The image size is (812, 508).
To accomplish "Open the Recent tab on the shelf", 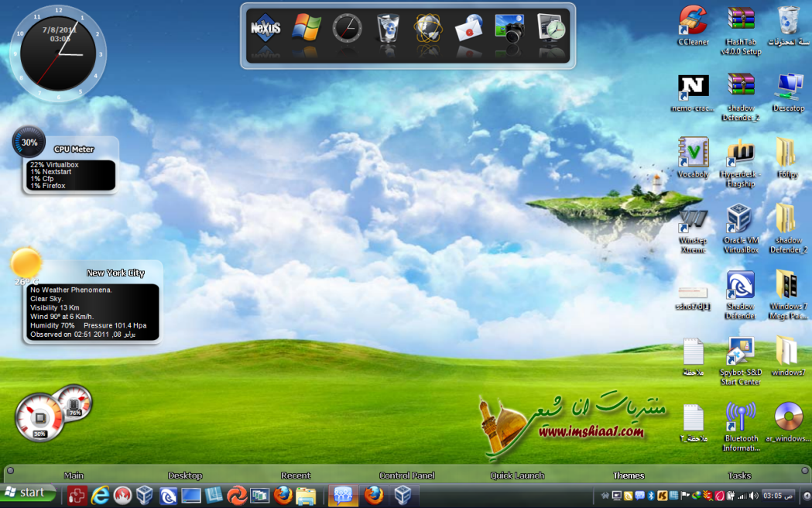I will coord(296,475).
